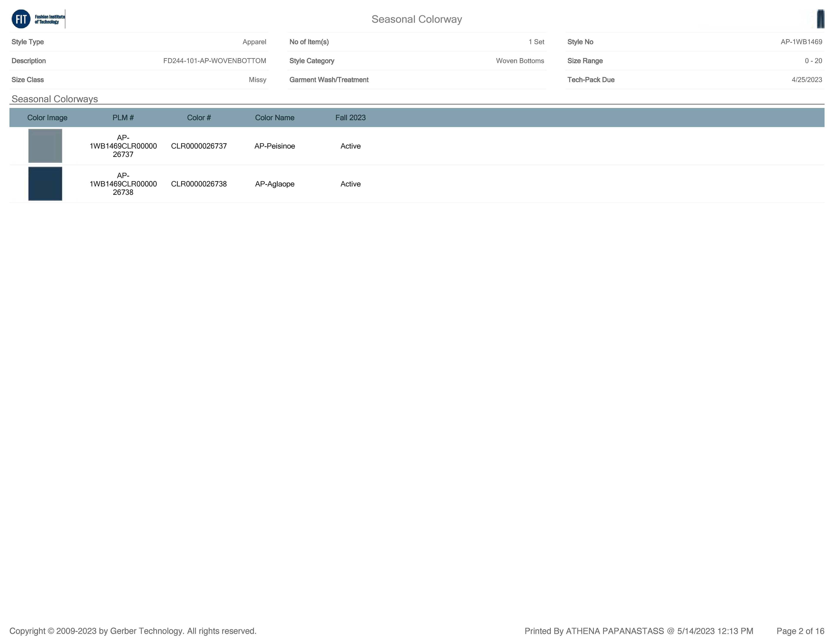Click the Tech-Pack Due label
The image size is (834, 644).
point(591,79)
